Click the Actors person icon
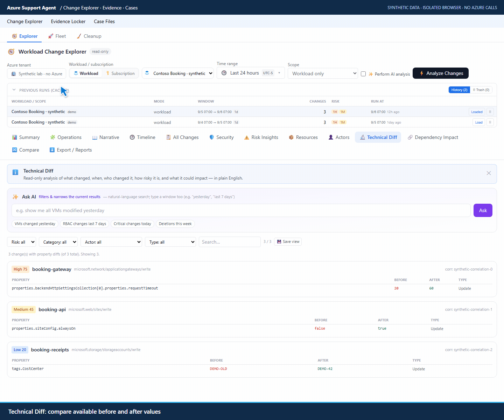Viewport: 504px width, 420px height. tap(331, 137)
